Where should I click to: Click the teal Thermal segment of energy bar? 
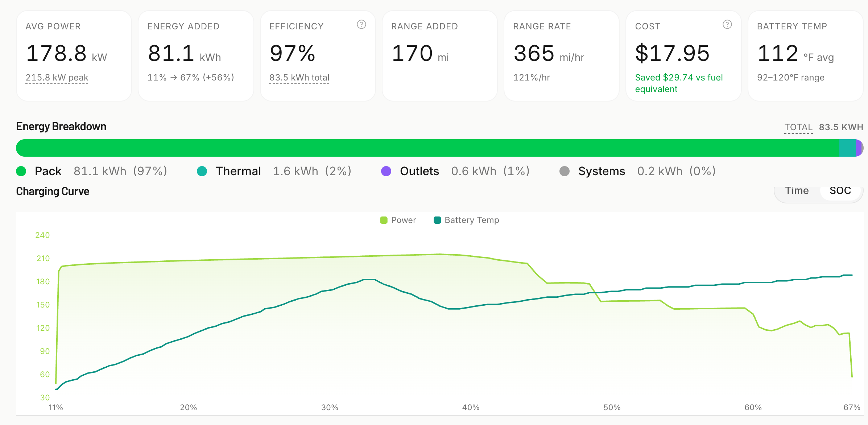coord(847,148)
